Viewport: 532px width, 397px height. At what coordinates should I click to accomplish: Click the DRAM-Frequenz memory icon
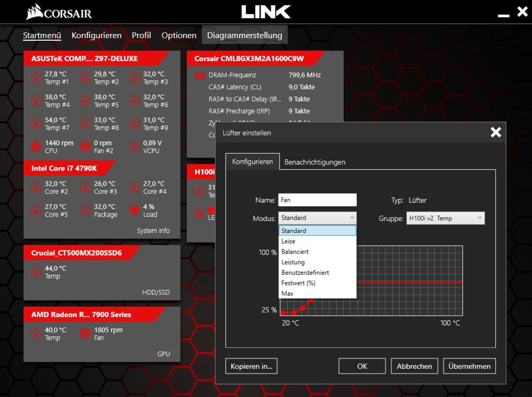point(200,75)
